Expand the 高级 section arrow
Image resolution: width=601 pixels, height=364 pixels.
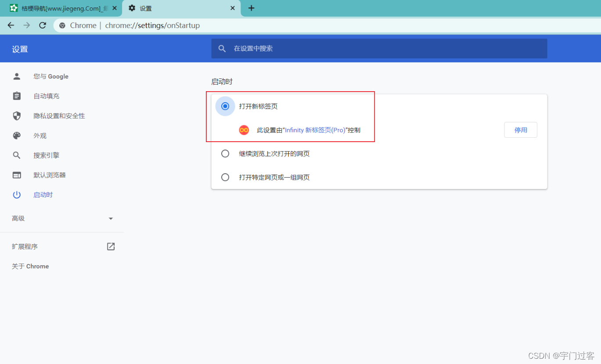pyautogui.click(x=111, y=218)
